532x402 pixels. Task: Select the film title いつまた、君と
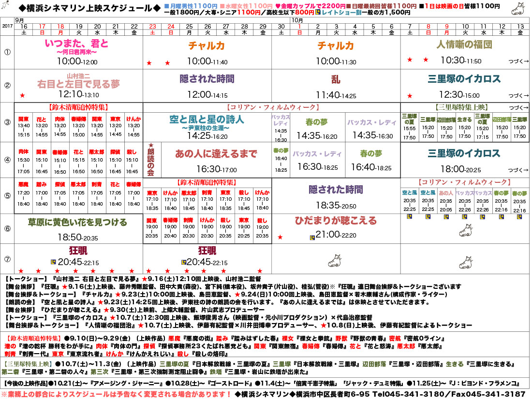77,44
